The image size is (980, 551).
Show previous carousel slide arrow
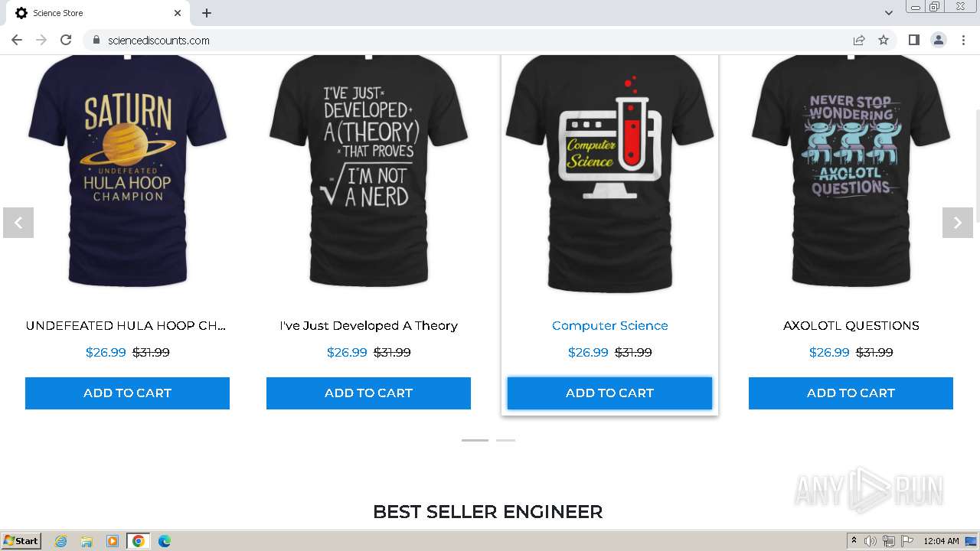click(x=18, y=223)
